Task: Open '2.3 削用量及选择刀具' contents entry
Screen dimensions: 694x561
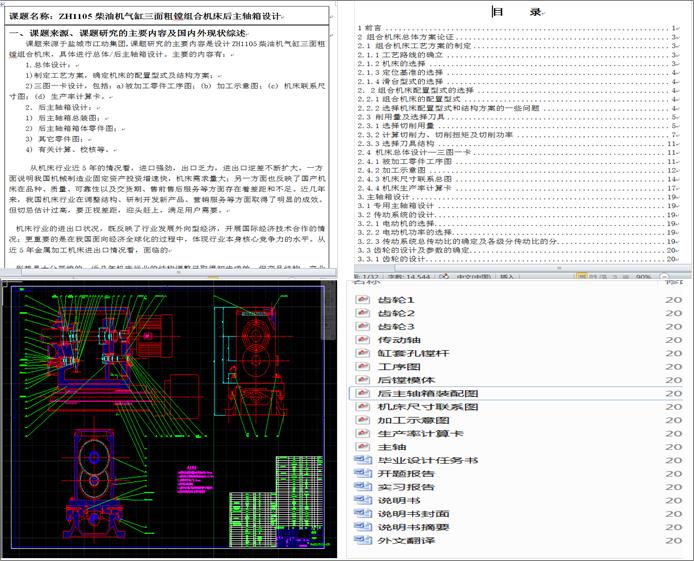Action: click(518, 117)
